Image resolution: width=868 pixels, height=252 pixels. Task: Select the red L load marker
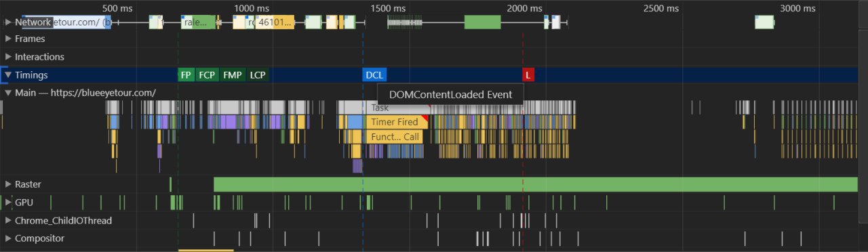[528, 75]
